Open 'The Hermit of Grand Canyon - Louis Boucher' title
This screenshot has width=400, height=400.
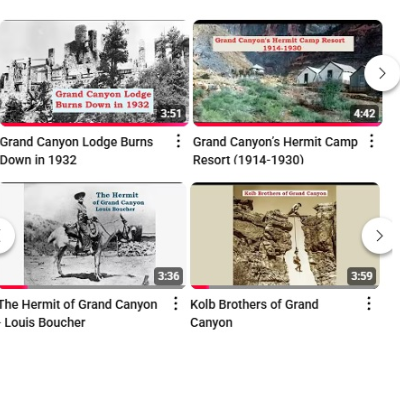tap(79, 313)
